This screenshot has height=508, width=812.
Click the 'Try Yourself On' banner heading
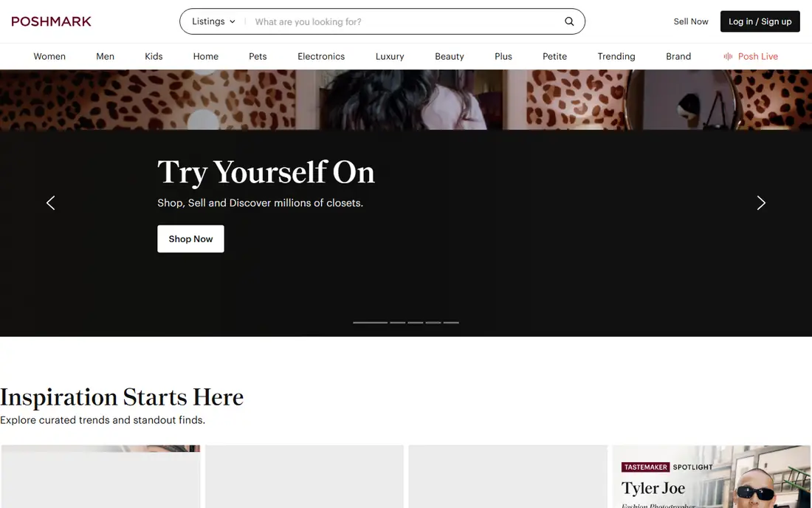point(266,172)
